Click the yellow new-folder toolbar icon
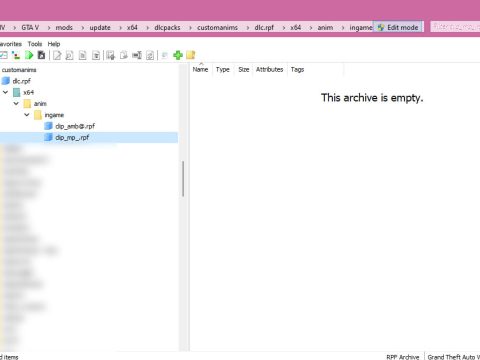 (x=191, y=55)
